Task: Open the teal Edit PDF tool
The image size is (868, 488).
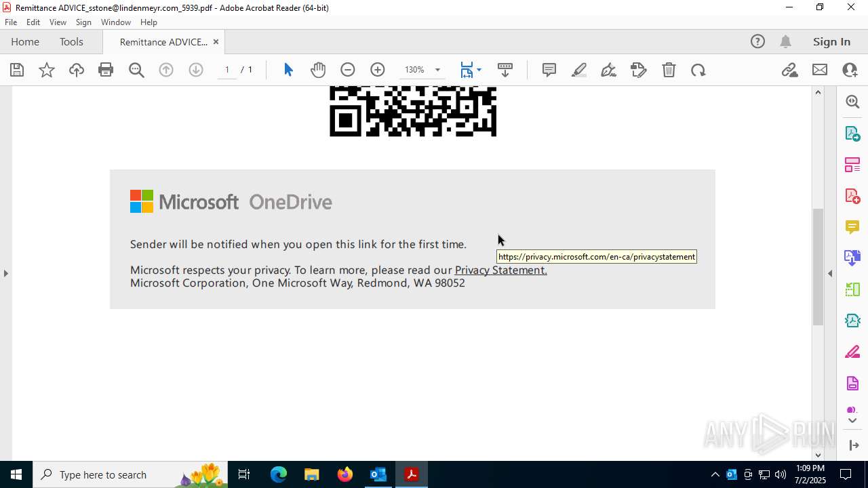Action: pyautogui.click(x=852, y=321)
